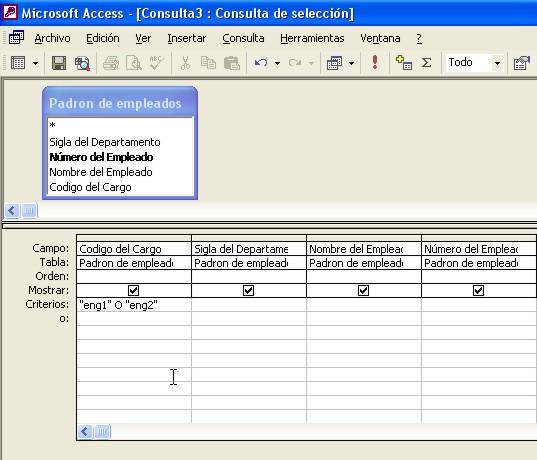
Task: Click design grid scroll left arrow
Action: pyautogui.click(x=85, y=431)
